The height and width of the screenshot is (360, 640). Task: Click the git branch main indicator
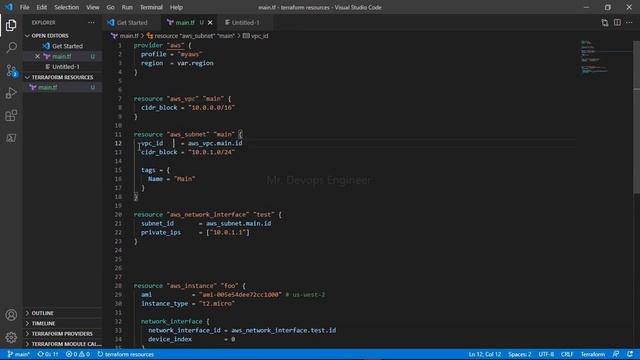coord(19,354)
